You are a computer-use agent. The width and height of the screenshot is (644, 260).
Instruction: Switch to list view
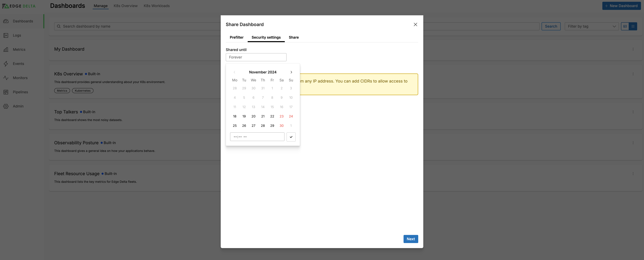[x=633, y=26]
